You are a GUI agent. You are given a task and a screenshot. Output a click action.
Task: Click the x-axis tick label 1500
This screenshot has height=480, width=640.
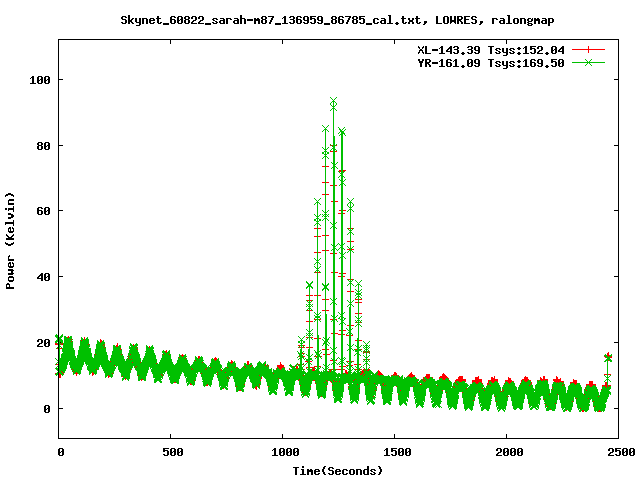pyautogui.click(x=397, y=452)
